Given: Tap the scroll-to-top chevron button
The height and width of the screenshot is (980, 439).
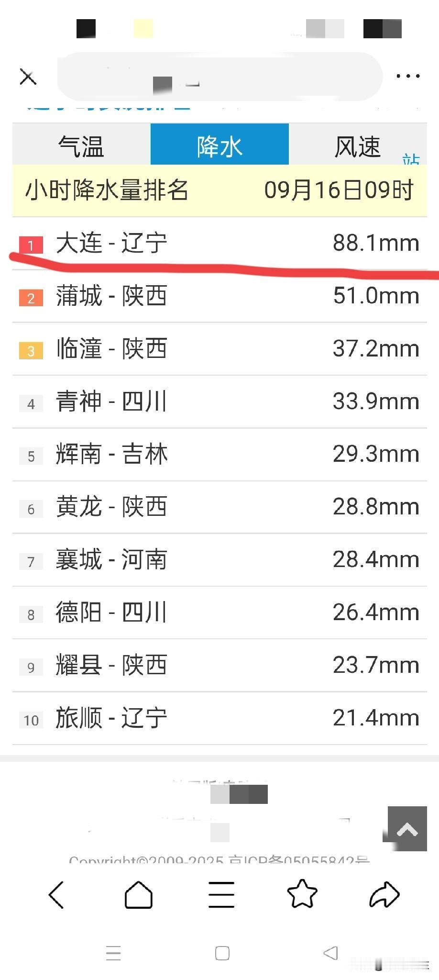Looking at the screenshot, I should (x=407, y=829).
